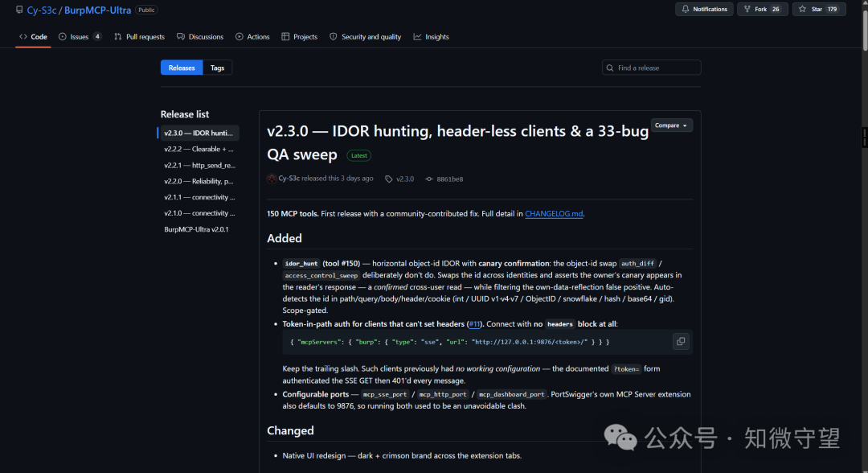868x473 pixels.
Task: Open the Insights tab
Action: [x=432, y=36]
